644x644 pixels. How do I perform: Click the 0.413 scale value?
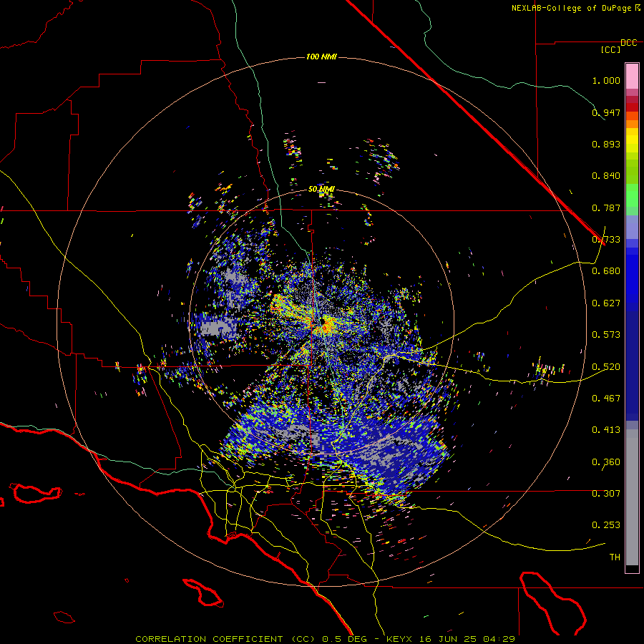pyautogui.click(x=606, y=430)
